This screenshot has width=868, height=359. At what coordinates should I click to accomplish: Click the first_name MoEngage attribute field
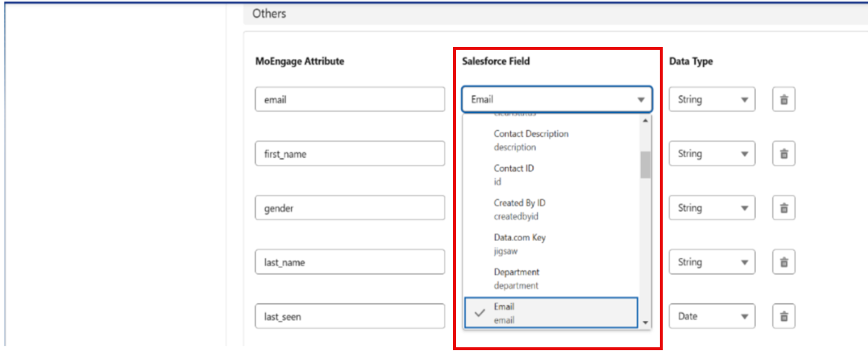coord(350,154)
